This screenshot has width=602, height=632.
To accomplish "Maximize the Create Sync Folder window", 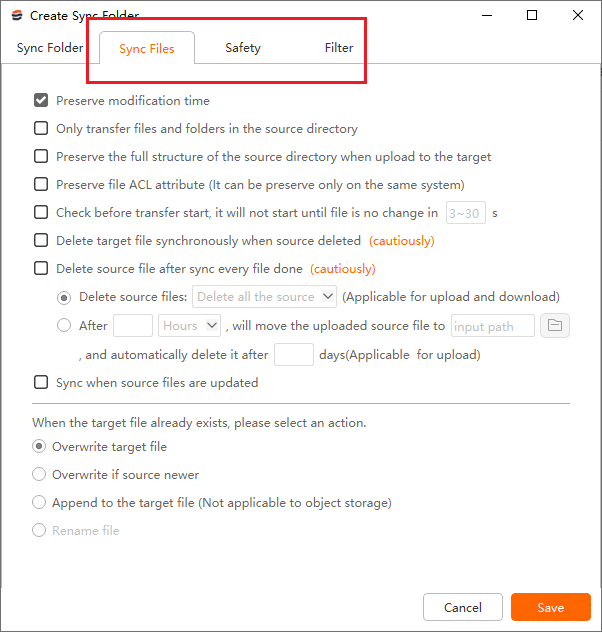I will 532,15.
